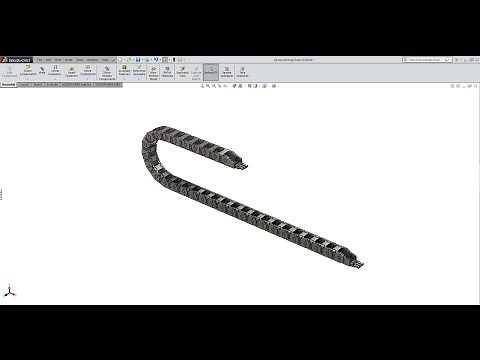Click the New document icon
Image resolution: width=480 pixels, height=360 pixels.
[x=120, y=60]
